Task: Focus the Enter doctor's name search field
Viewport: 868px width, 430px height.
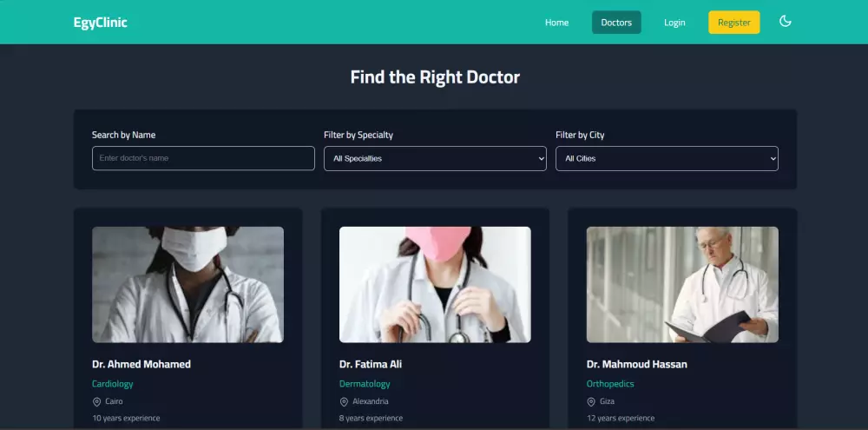Action: click(x=203, y=158)
